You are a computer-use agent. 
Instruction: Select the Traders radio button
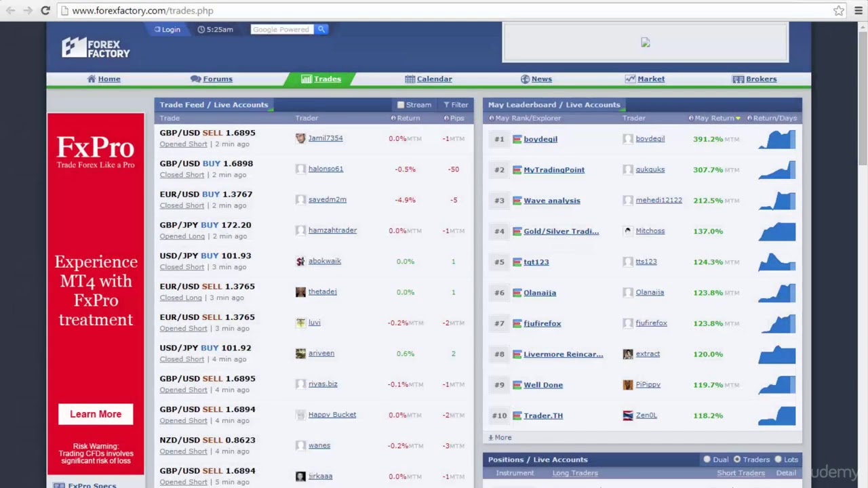click(737, 460)
